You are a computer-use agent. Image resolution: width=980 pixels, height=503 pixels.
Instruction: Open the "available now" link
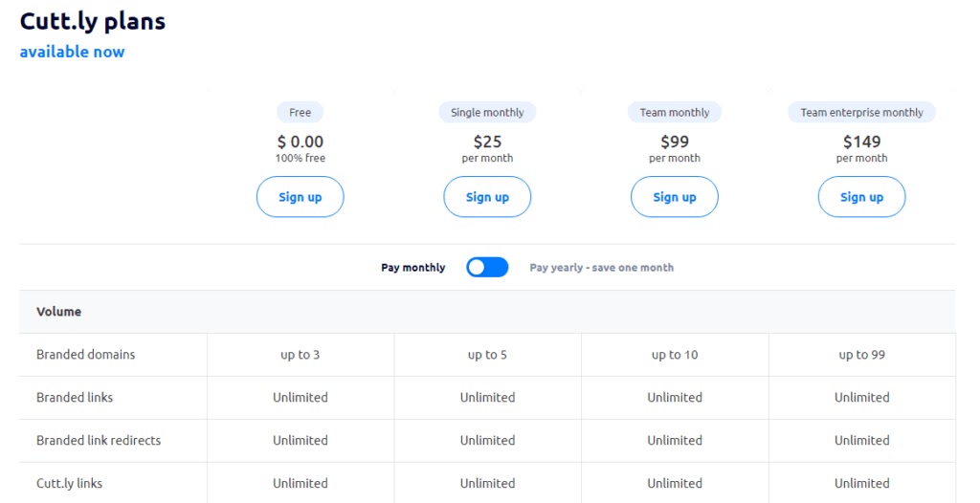click(72, 52)
